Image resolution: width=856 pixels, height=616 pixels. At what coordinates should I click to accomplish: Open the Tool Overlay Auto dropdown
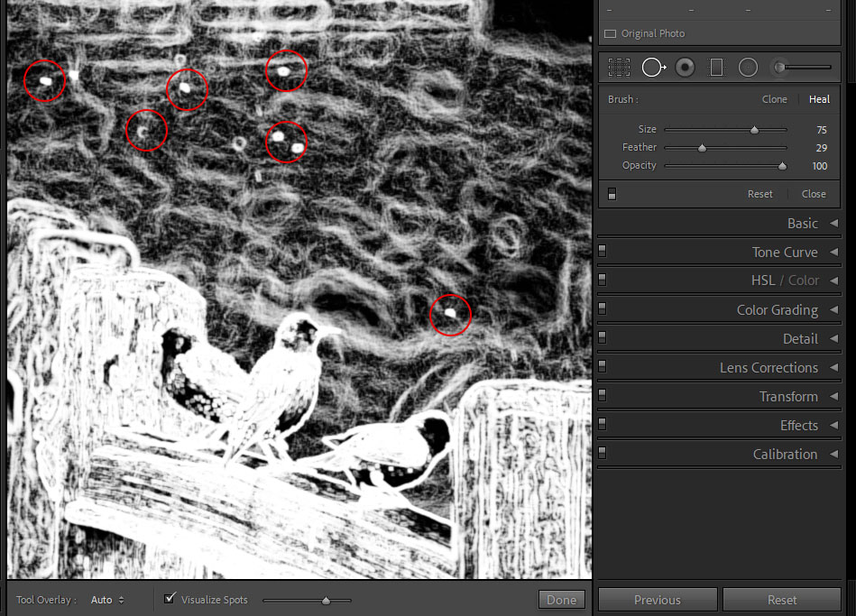[x=107, y=600]
